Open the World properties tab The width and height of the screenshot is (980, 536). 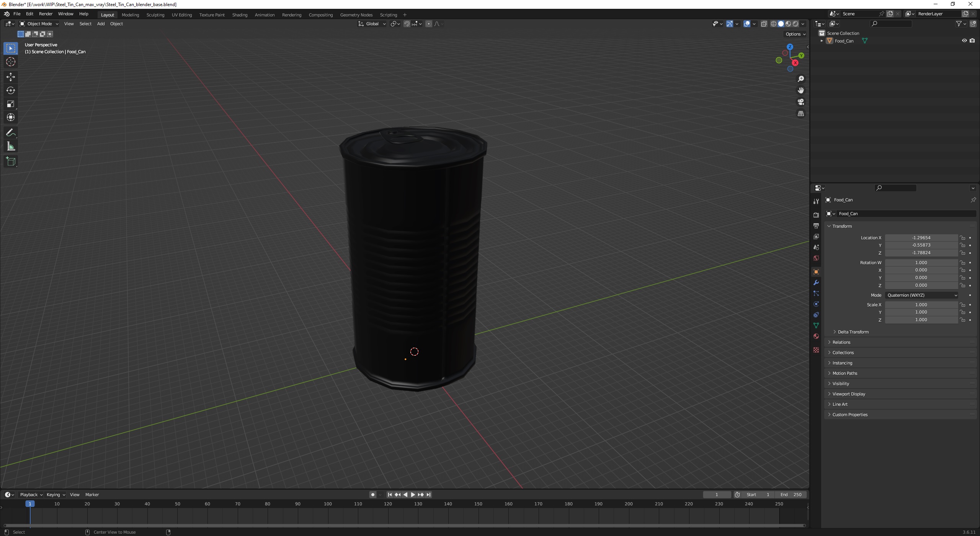pyautogui.click(x=816, y=258)
